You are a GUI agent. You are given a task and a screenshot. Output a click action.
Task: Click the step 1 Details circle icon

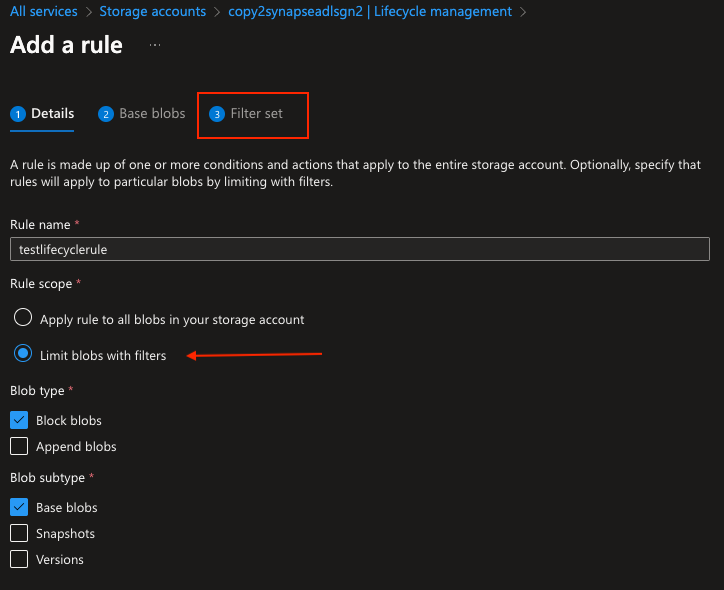click(x=18, y=114)
